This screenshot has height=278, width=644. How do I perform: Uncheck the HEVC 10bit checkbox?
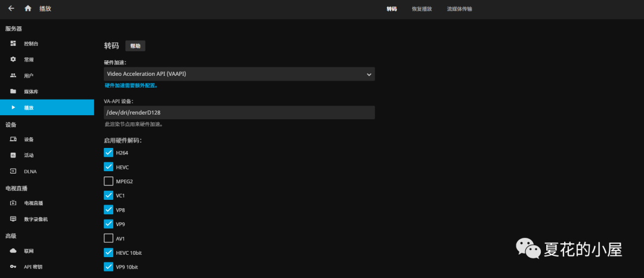tap(109, 252)
